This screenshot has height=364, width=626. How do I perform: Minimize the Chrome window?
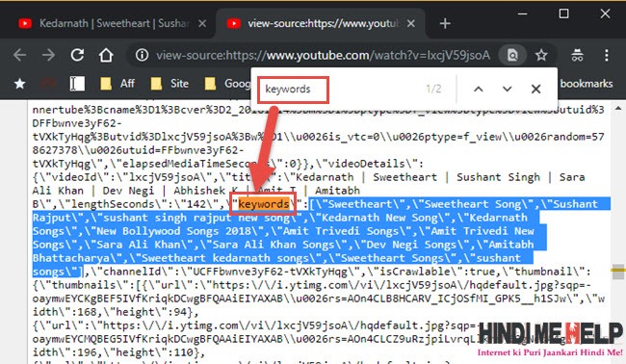(x=522, y=13)
